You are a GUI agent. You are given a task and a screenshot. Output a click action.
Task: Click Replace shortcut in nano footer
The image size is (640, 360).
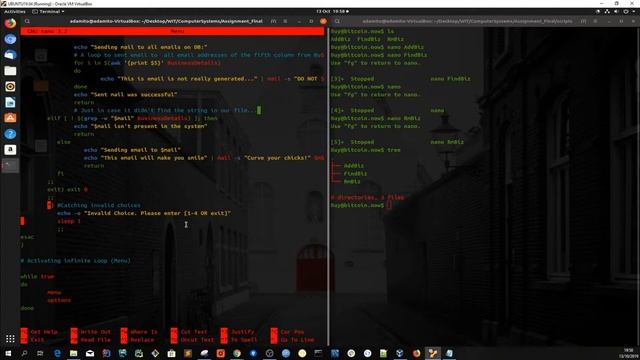[x=138, y=340]
